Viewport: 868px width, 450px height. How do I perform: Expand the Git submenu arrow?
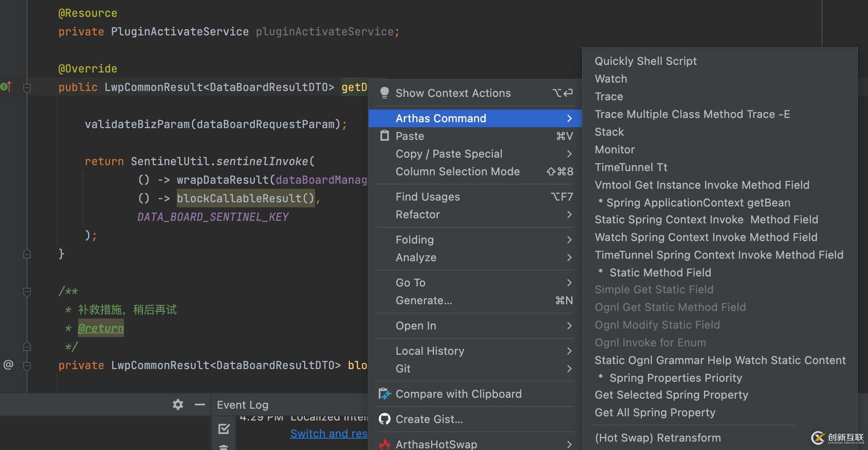click(569, 369)
